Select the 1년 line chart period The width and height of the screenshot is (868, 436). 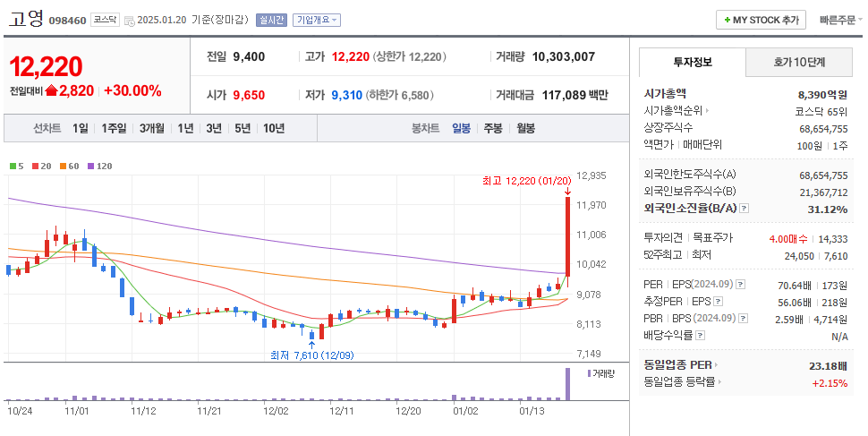click(x=185, y=129)
